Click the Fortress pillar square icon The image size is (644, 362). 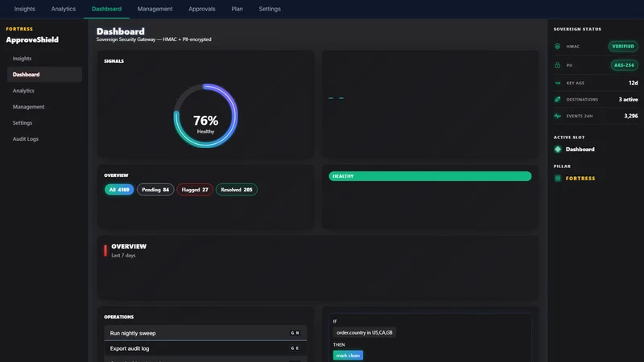pos(558,179)
